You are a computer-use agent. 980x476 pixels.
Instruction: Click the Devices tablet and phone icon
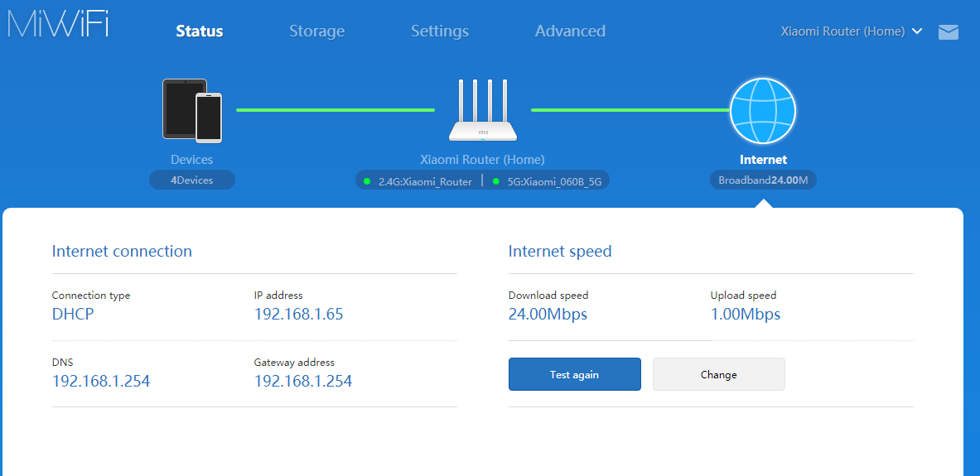click(x=192, y=109)
